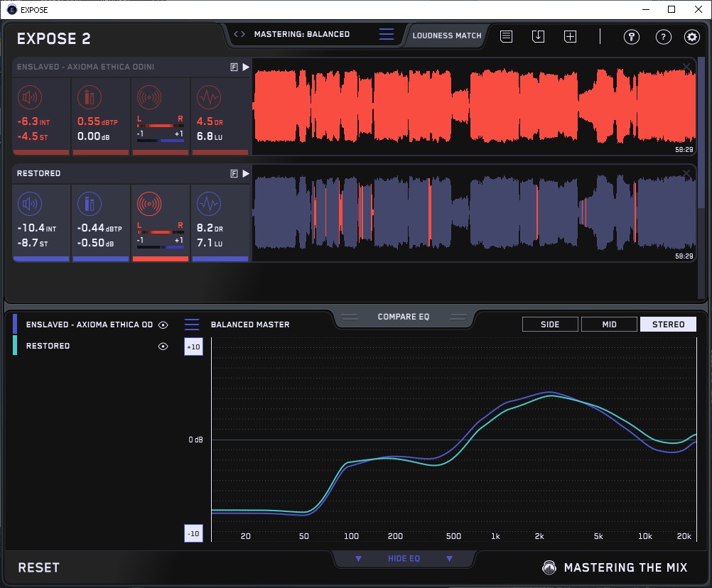The width and height of the screenshot is (712, 588).
Task: Click the Reset button
Action: tap(38, 567)
